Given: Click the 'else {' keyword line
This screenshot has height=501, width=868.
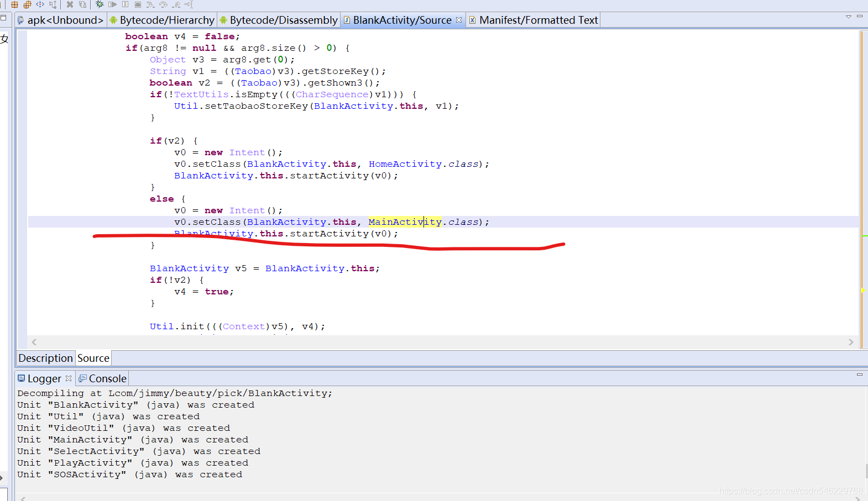Looking at the screenshot, I should point(168,199).
